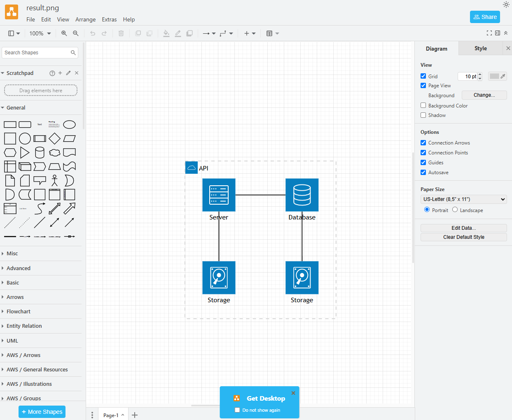512x420 pixels.
Task: Click the fill color bucket icon
Action: 166,33
